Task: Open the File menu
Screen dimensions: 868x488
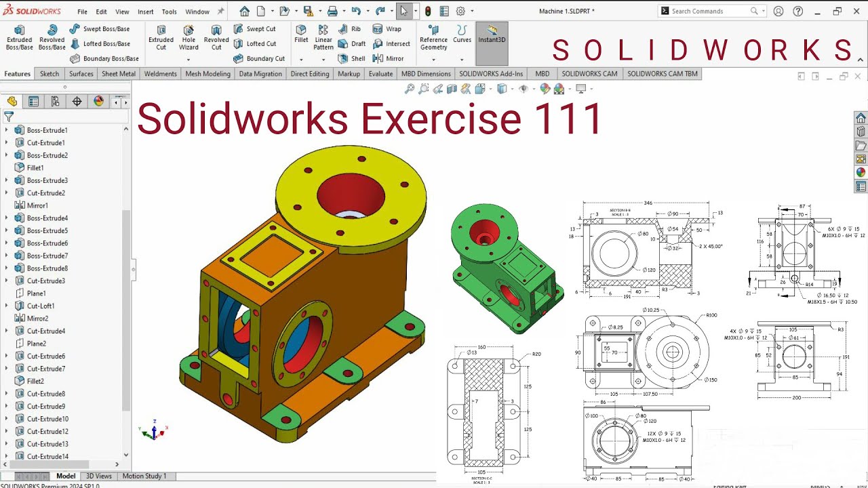Action: [x=82, y=12]
